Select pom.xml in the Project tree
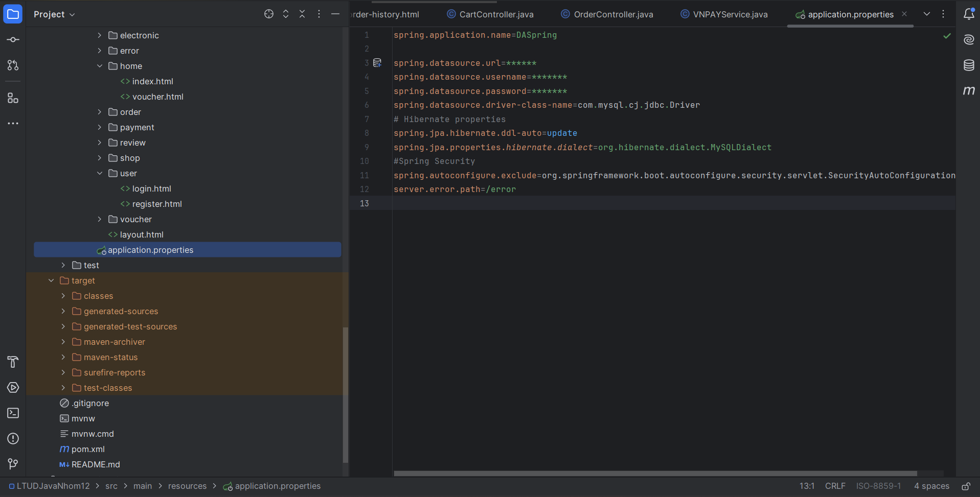980x497 pixels. tap(88, 449)
